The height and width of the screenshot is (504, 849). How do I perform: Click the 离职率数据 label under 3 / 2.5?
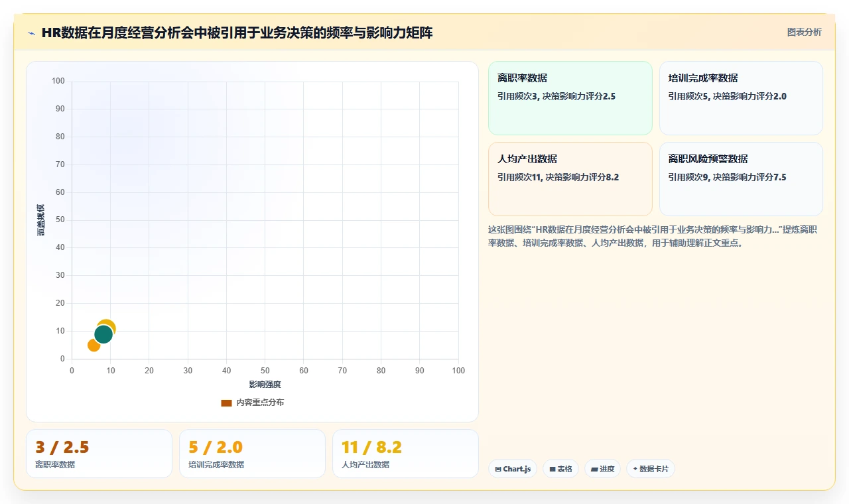pyautogui.click(x=55, y=465)
